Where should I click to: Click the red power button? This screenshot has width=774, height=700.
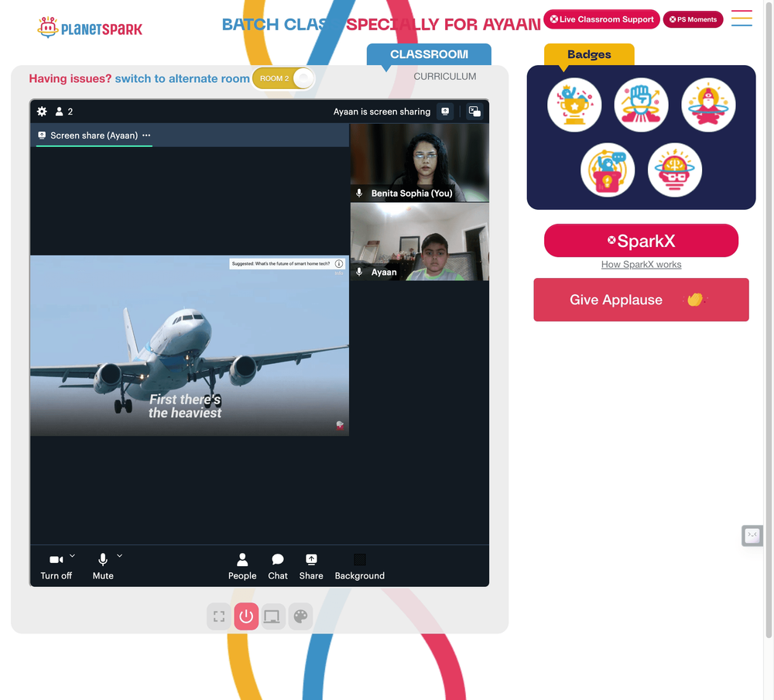[x=246, y=616]
